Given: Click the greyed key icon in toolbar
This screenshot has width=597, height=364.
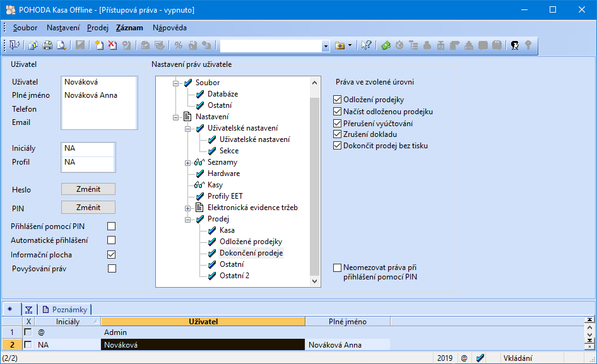Looking at the screenshot, I should (528, 45).
